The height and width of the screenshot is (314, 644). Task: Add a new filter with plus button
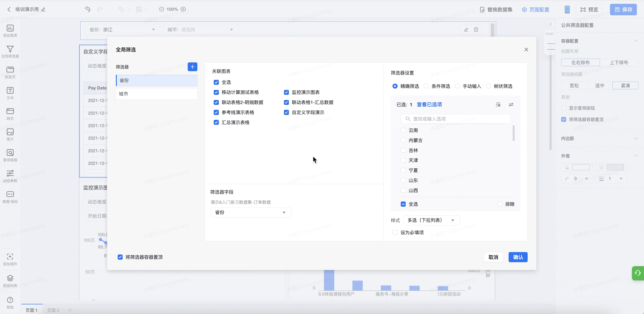(192, 67)
